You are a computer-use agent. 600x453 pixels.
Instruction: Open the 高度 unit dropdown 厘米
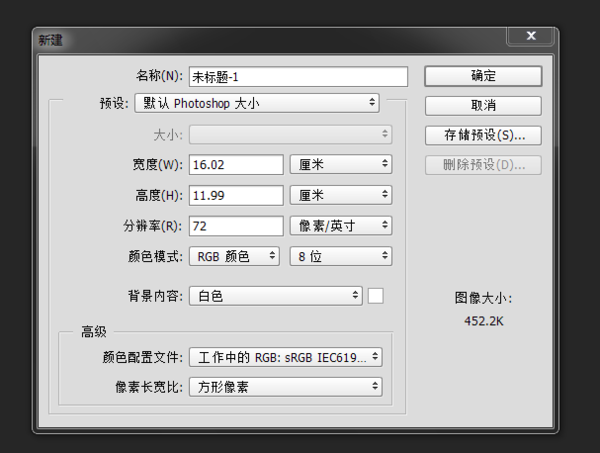click(341, 195)
